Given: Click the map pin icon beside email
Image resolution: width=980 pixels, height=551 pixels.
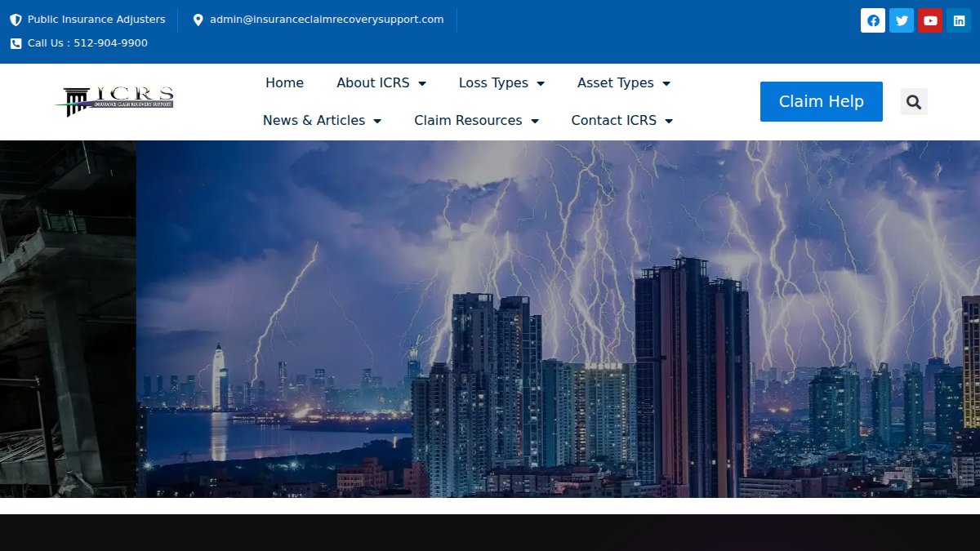Looking at the screenshot, I should click(198, 20).
